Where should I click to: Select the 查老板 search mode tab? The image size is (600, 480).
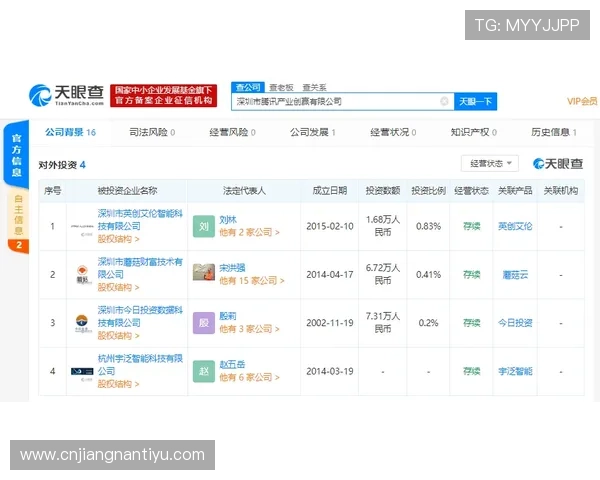click(x=281, y=88)
